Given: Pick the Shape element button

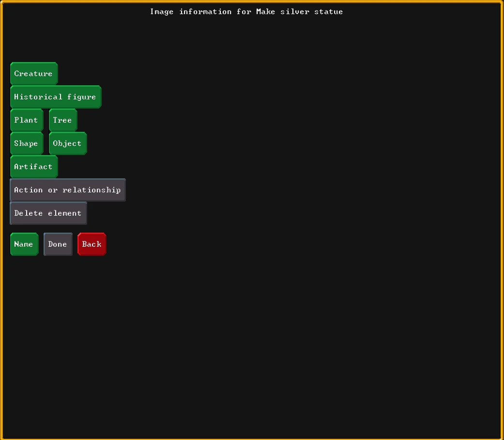Looking at the screenshot, I should (27, 143).
